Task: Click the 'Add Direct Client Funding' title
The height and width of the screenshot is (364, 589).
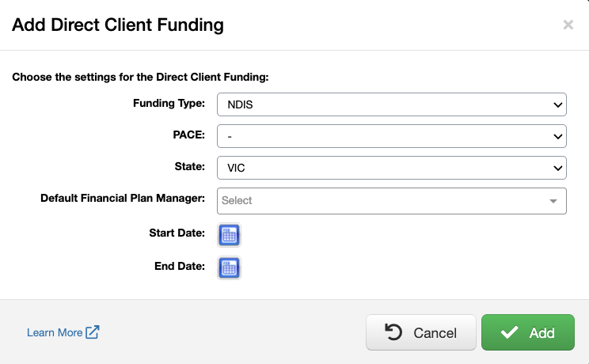Action: coord(117,25)
